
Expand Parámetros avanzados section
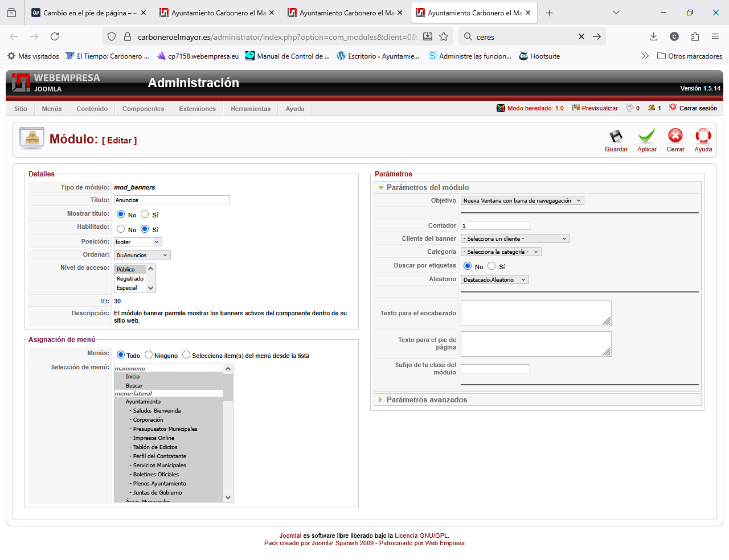tap(427, 400)
